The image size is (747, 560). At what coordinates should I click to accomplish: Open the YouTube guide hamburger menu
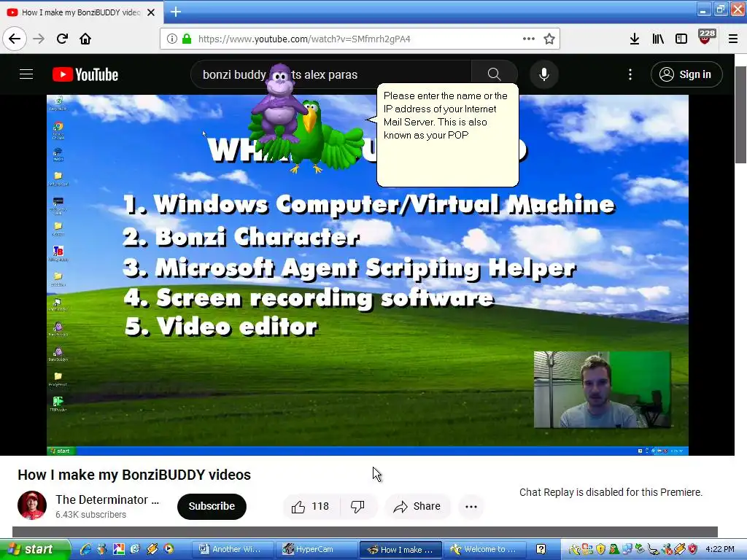26,74
